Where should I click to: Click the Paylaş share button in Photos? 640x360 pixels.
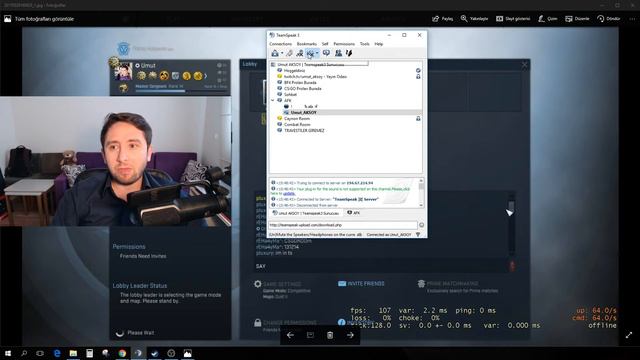[443, 19]
